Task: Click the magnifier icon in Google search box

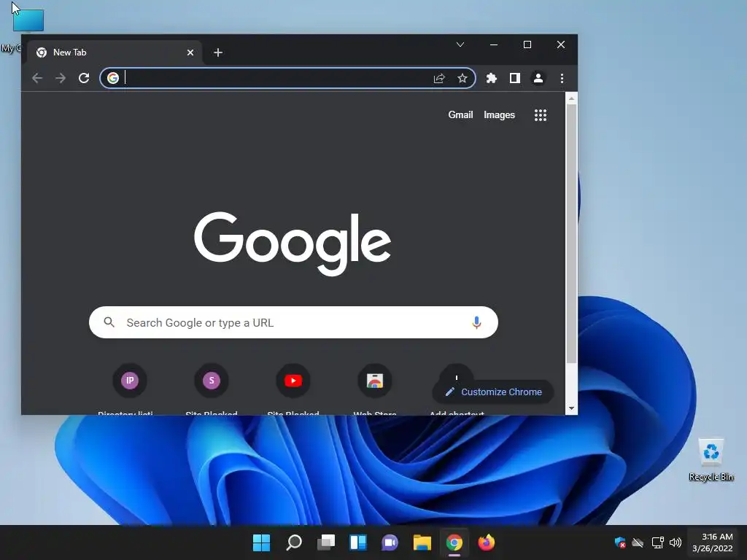Action: click(x=109, y=322)
